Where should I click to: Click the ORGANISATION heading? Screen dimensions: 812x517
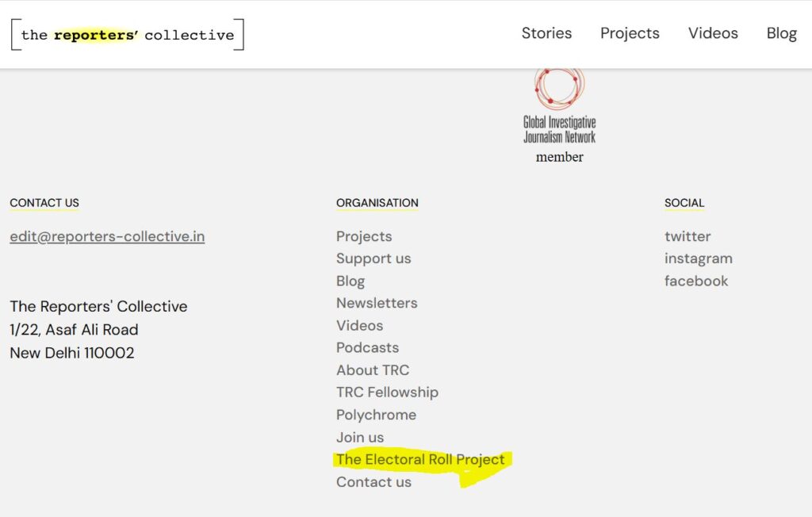point(377,203)
